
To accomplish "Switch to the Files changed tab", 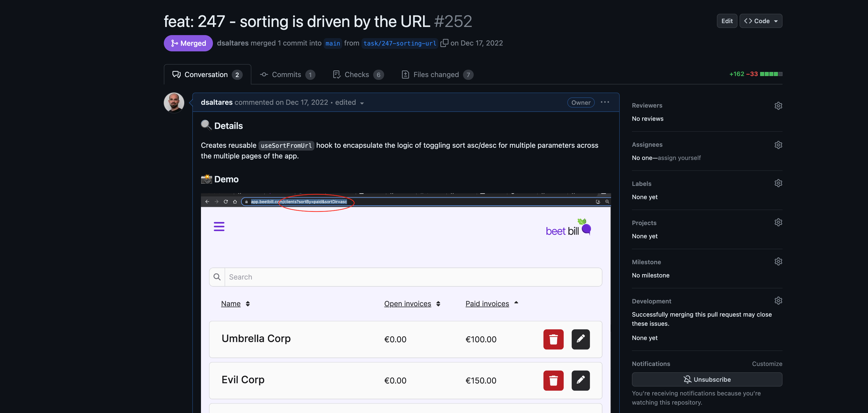I will click(x=437, y=75).
